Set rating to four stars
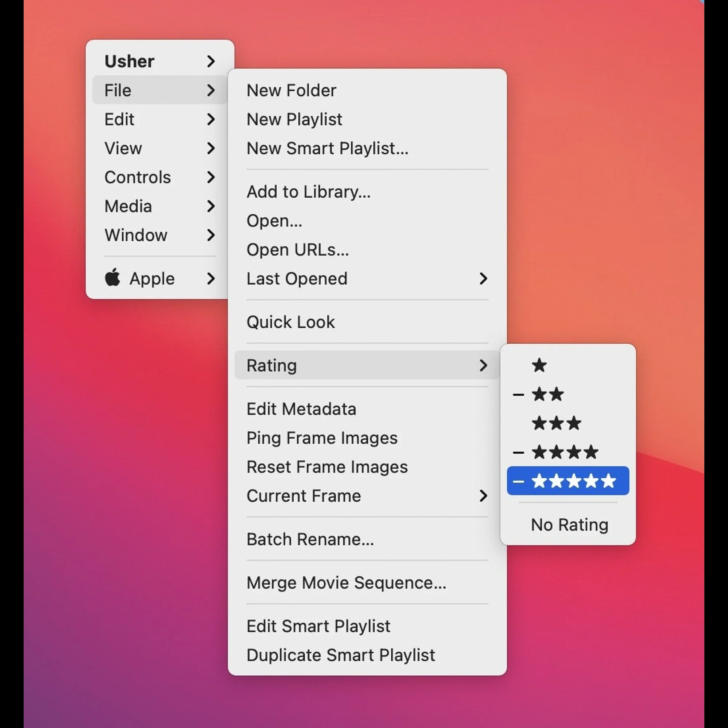The image size is (728, 728). pyautogui.click(x=568, y=452)
